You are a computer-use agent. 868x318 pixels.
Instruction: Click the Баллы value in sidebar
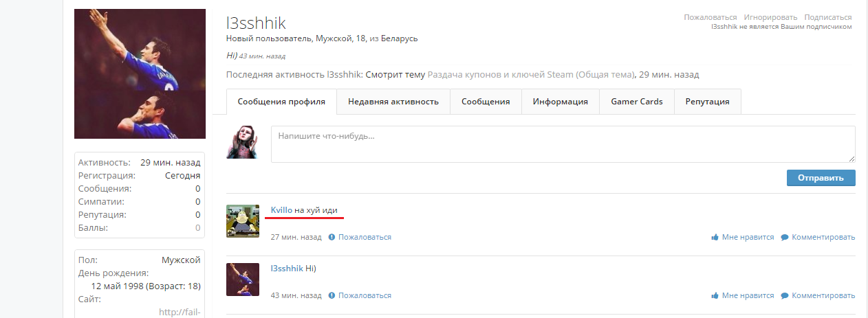[198, 227]
